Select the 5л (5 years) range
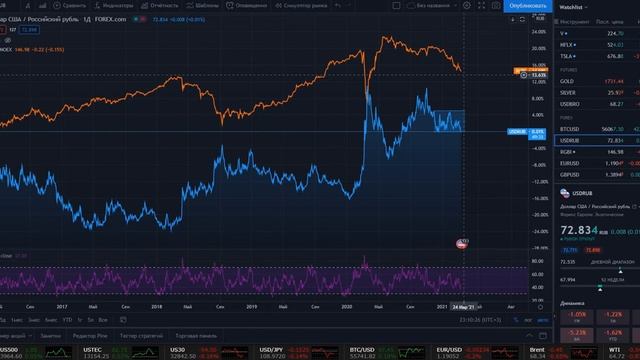 (91, 320)
